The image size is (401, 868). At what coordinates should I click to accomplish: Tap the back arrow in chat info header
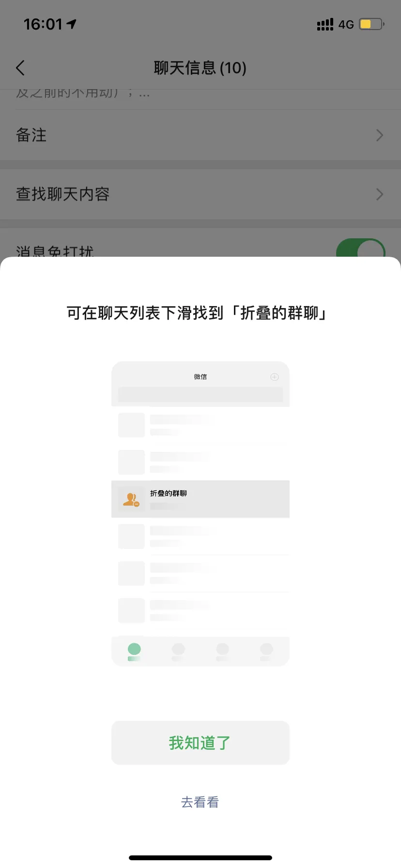pos(20,68)
